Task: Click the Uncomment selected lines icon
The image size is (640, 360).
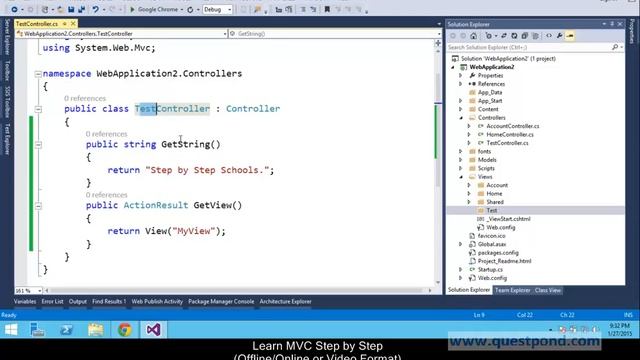Action: pyautogui.click(x=313, y=9)
